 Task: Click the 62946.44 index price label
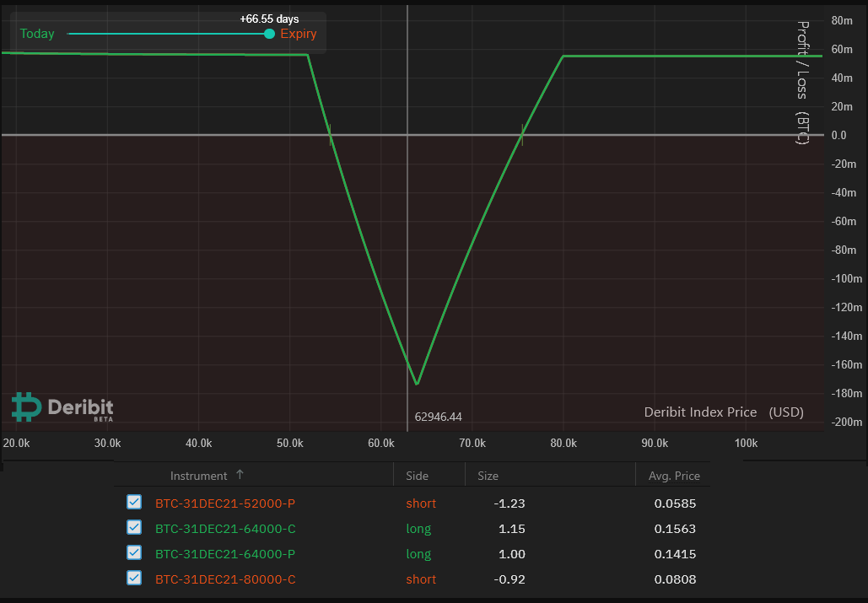pos(438,417)
